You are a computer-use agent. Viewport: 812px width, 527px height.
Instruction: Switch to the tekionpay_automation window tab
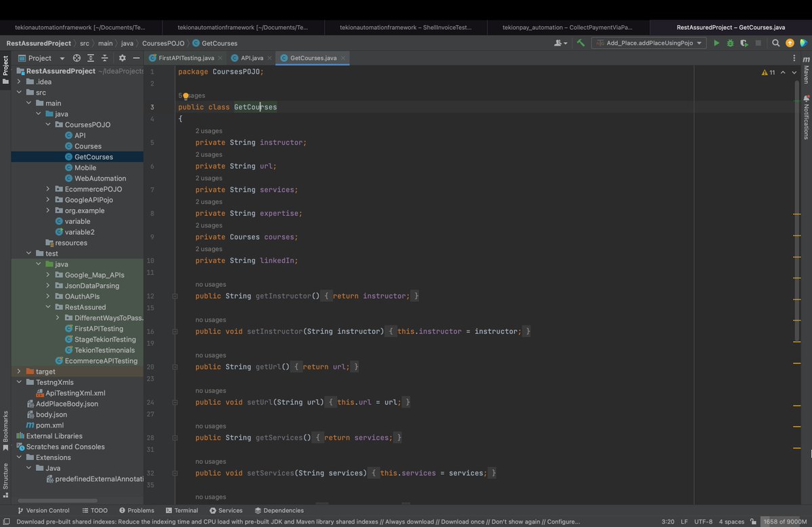[568, 28]
